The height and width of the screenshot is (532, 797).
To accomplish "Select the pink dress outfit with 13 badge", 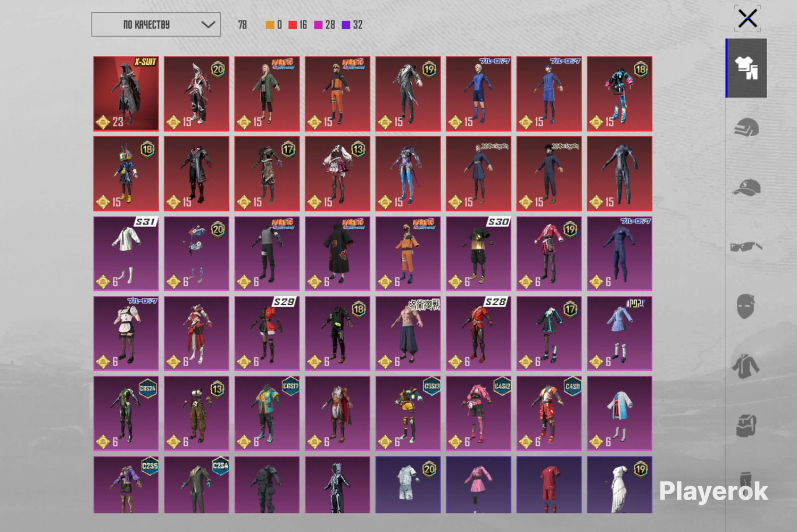I will click(337, 173).
